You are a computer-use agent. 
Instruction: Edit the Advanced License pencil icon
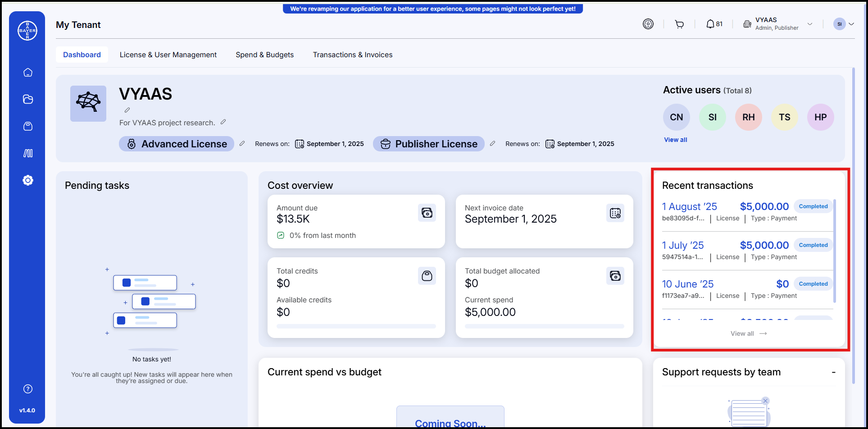pyautogui.click(x=242, y=143)
